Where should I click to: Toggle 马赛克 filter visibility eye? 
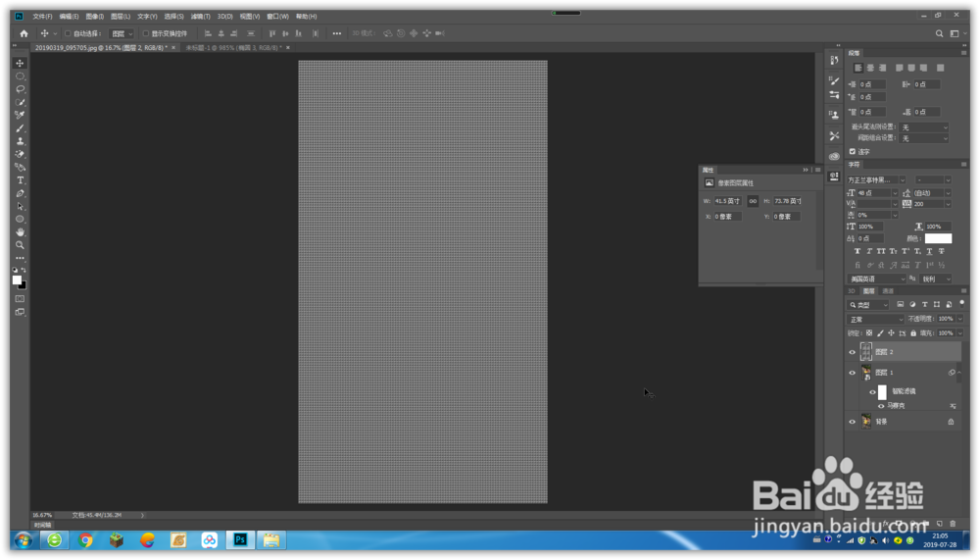point(881,406)
